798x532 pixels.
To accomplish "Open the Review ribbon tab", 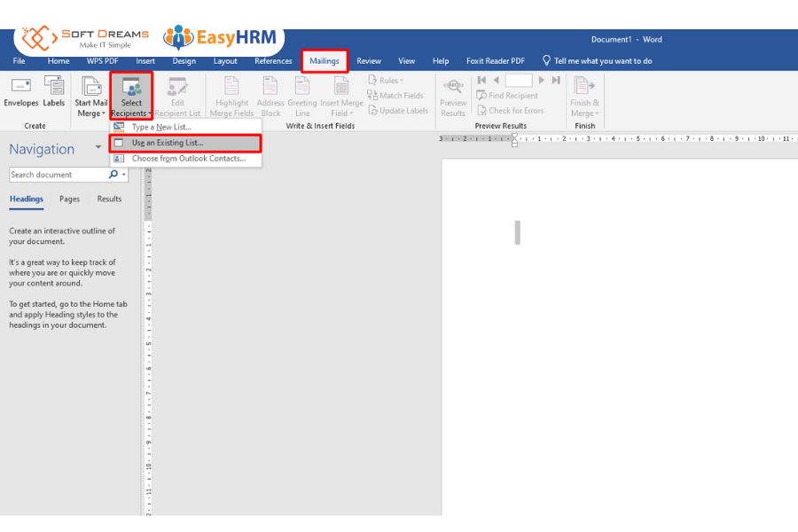I will (x=369, y=61).
